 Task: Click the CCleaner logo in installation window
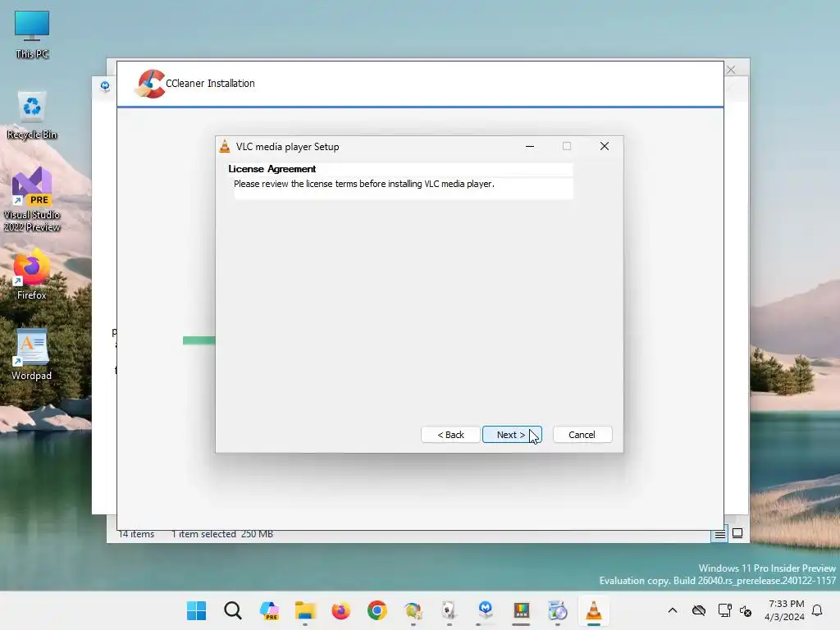[x=150, y=84]
